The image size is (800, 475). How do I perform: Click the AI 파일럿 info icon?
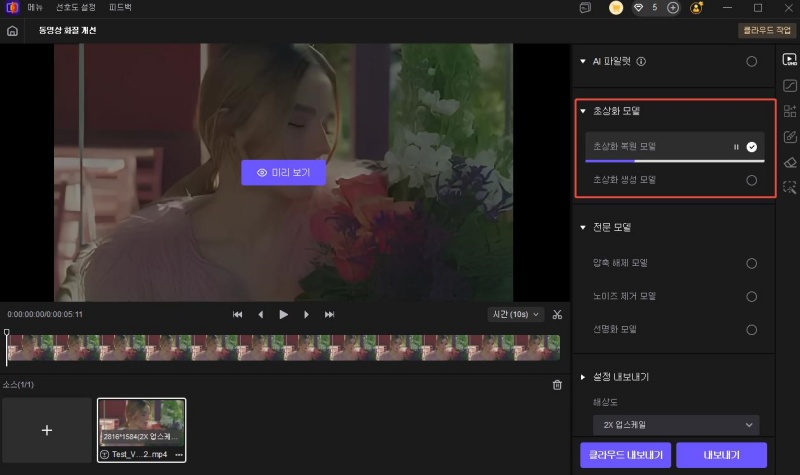[642, 62]
